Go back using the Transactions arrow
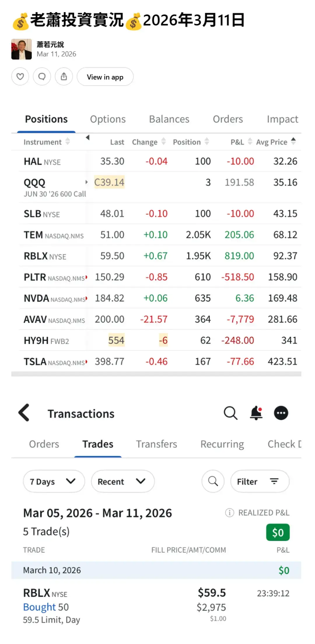The width and height of the screenshot is (315, 644). point(24,413)
